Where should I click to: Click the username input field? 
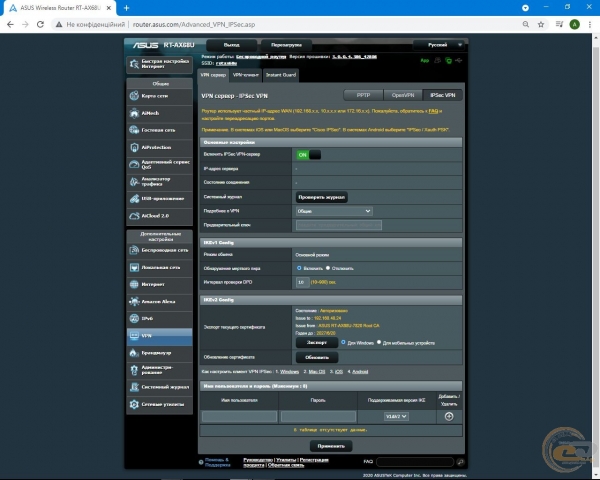pyautogui.click(x=239, y=416)
